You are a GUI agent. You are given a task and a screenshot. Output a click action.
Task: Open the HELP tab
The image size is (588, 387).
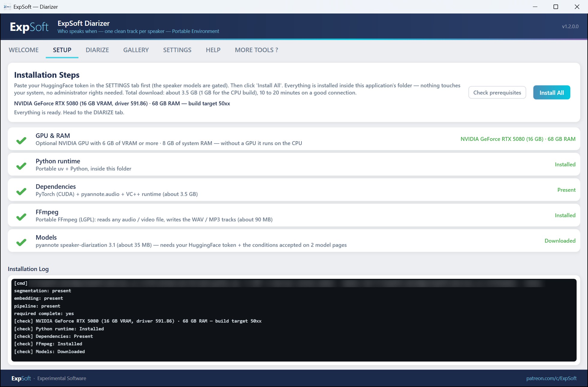213,50
